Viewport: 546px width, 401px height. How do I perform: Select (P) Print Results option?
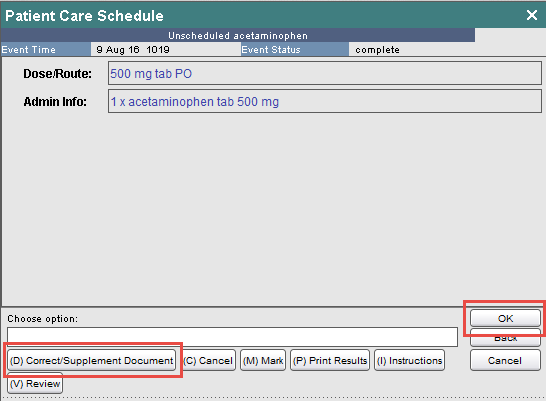click(330, 360)
